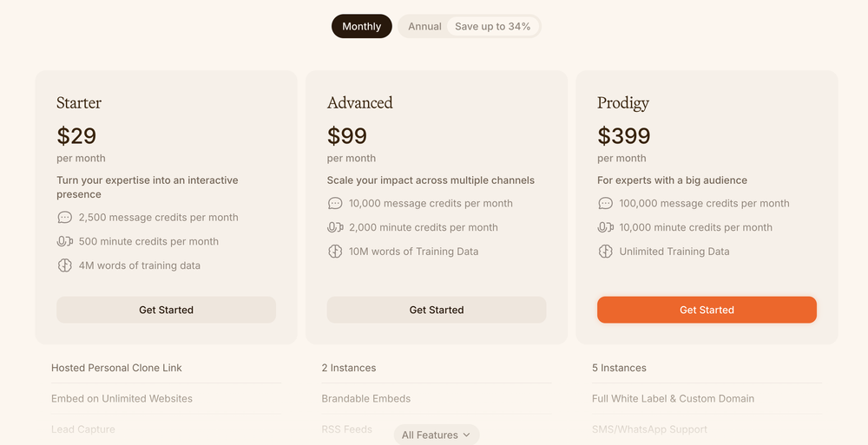Click the Prodigy plan title
868x445 pixels.
622,103
